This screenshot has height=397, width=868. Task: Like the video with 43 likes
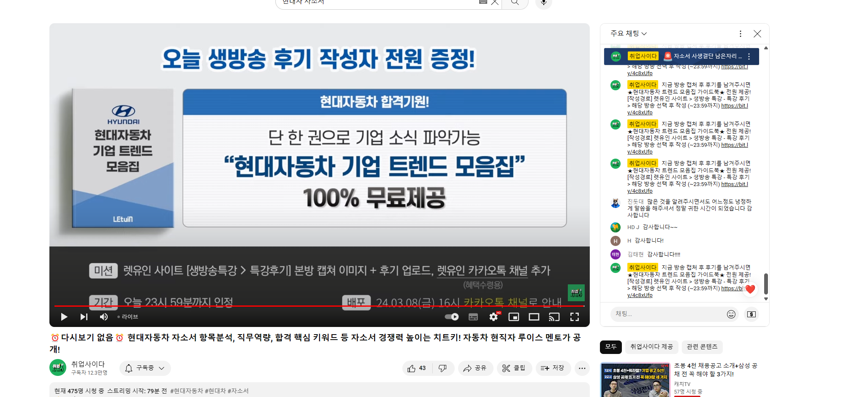tap(417, 368)
